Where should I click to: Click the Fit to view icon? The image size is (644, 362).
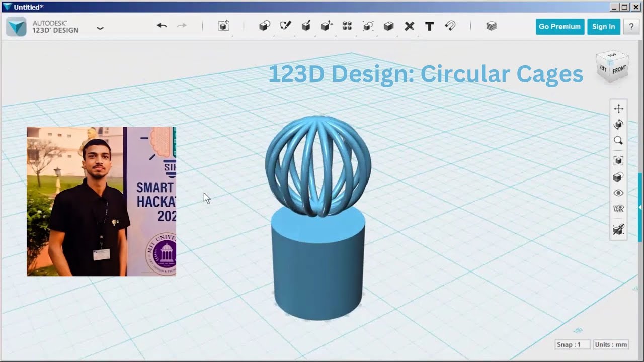click(618, 161)
